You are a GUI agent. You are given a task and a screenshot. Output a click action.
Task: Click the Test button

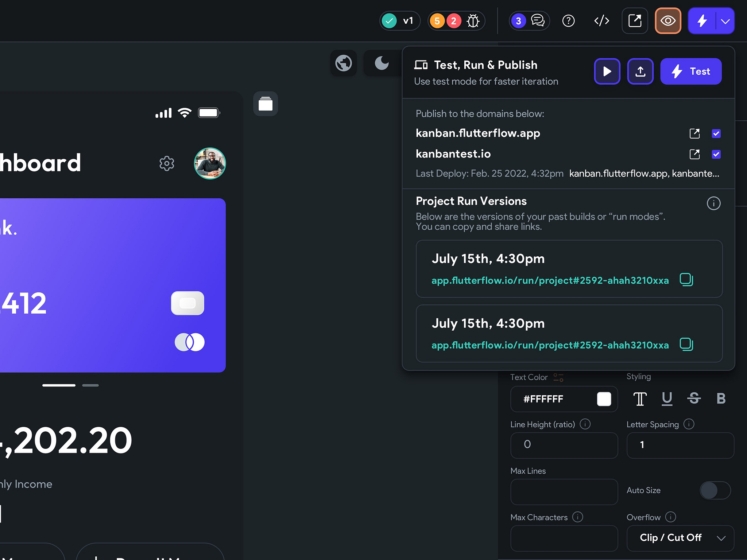coord(690,71)
